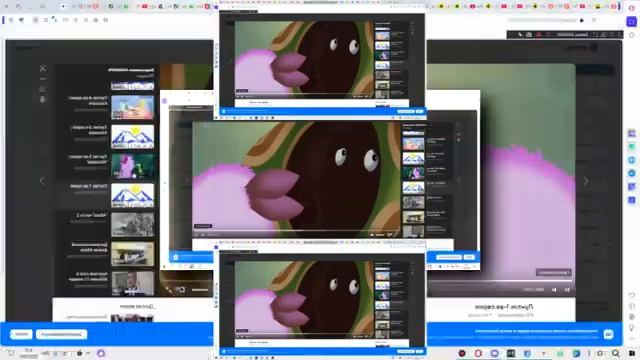640x360 pixels.
Task: Open the black-and-white photo playlist thumbnail
Action: click(x=133, y=224)
